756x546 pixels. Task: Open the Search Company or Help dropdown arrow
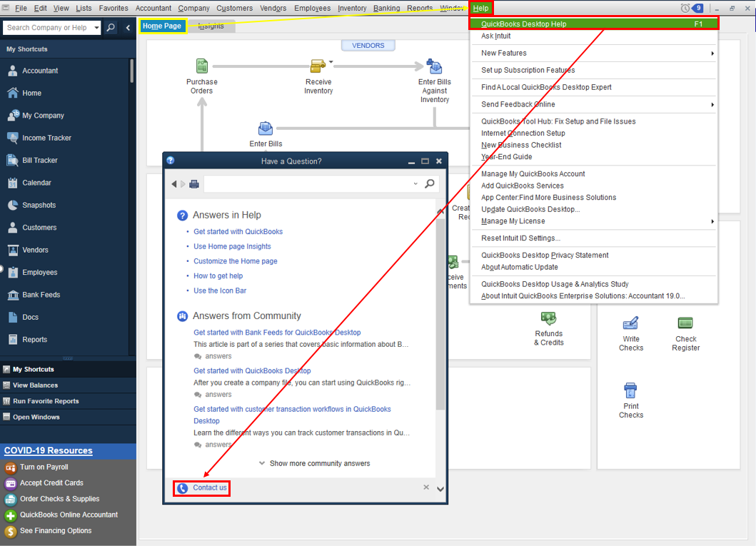click(x=96, y=27)
